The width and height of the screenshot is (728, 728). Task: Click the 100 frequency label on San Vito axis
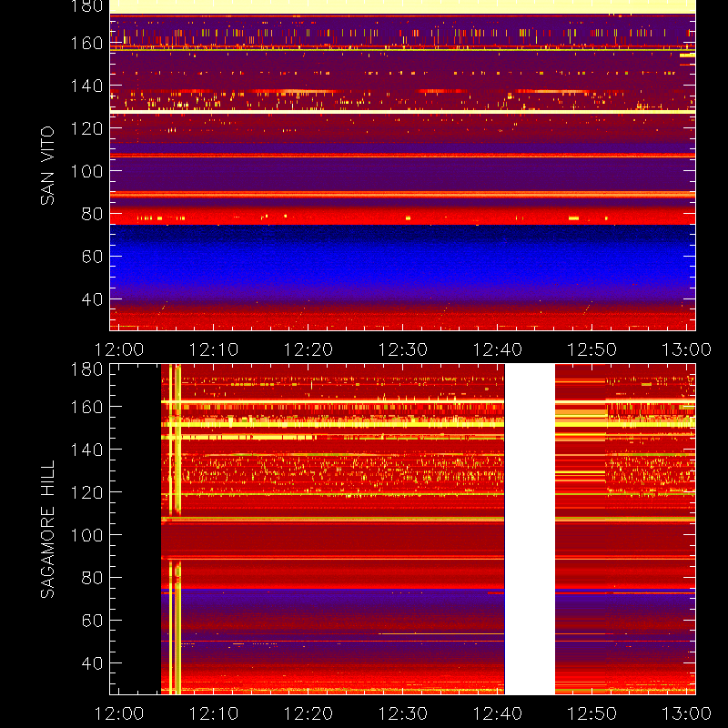pos(86,171)
